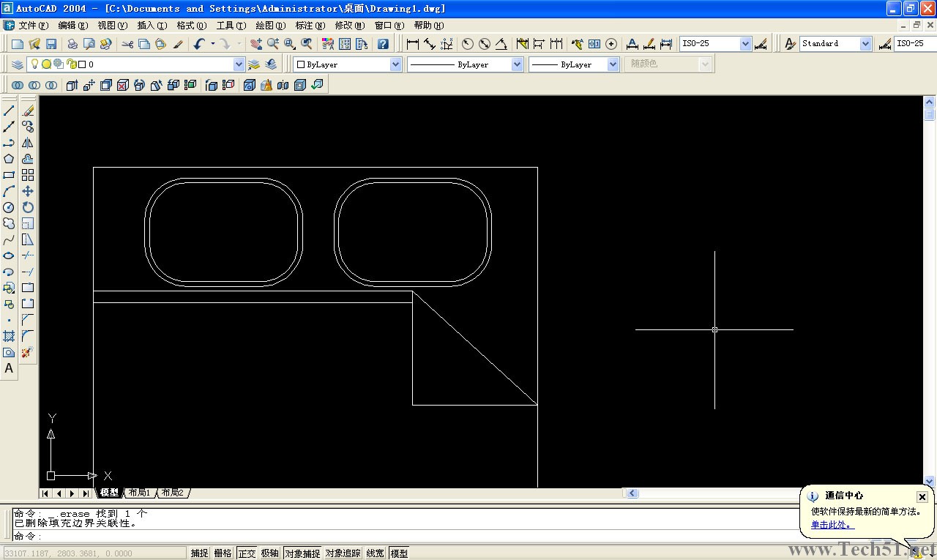Select the Spline draw tool
Screen dimensions: 937x560
pos(9,239)
